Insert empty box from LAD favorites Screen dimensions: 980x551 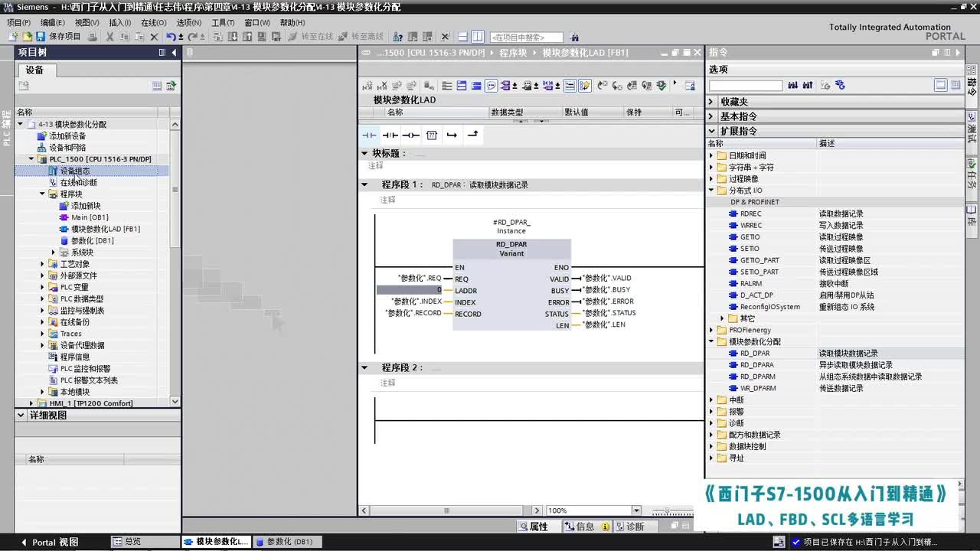click(x=431, y=135)
